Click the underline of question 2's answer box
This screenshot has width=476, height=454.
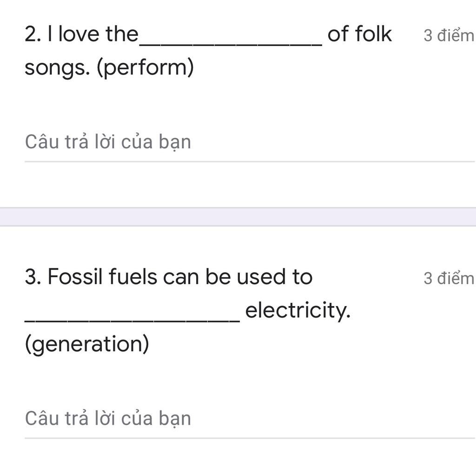pyautogui.click(x=250, y=162)
